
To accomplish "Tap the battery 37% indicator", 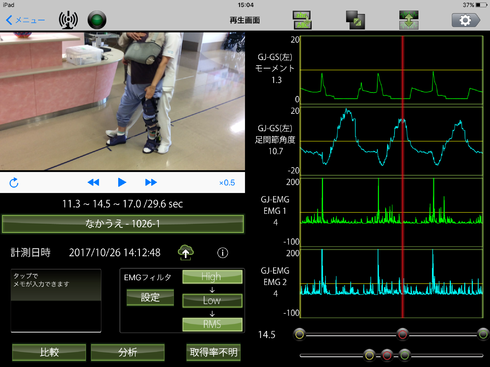I will 475,5.
